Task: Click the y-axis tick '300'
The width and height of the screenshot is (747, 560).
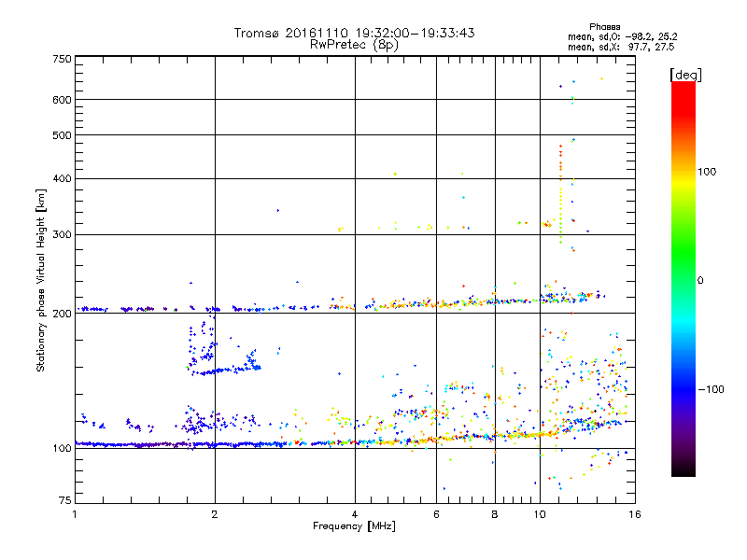Action: click(x=62, y=235)
